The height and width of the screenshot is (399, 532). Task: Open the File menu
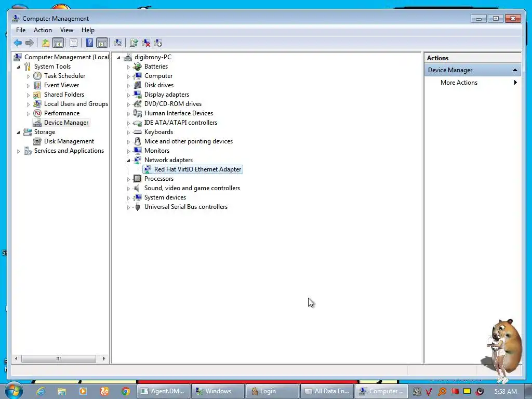pyautogui.click(x=21, y=30)
